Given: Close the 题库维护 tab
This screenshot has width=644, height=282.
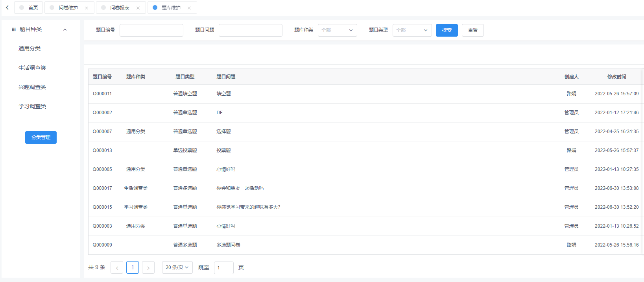Looking at the screenshot, I should 189,8.
